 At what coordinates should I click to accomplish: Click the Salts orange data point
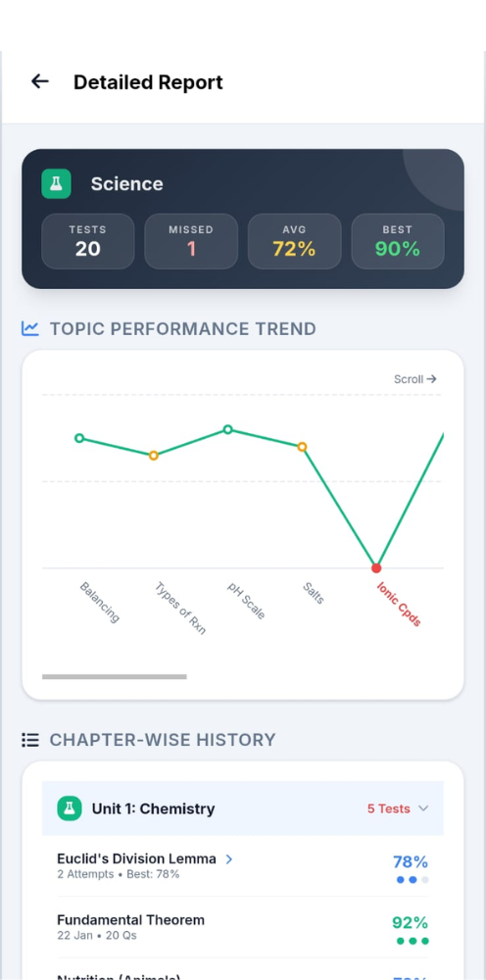(x=302, y=447)
